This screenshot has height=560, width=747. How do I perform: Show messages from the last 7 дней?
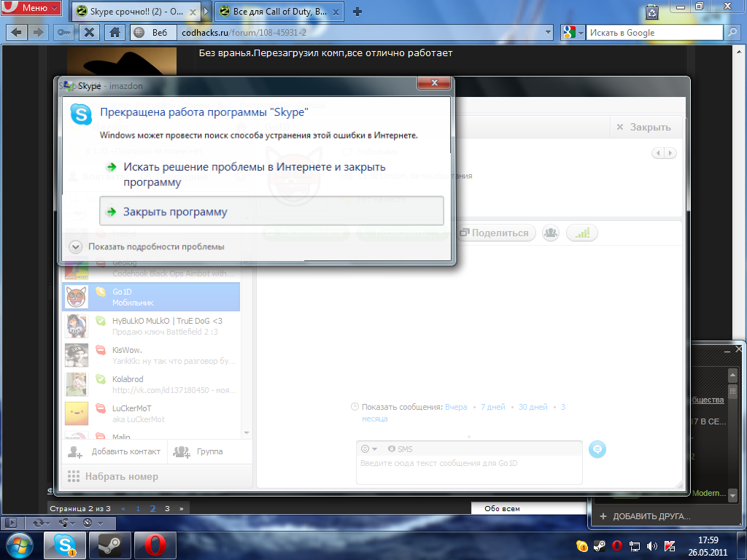click(x=492, y=407)
